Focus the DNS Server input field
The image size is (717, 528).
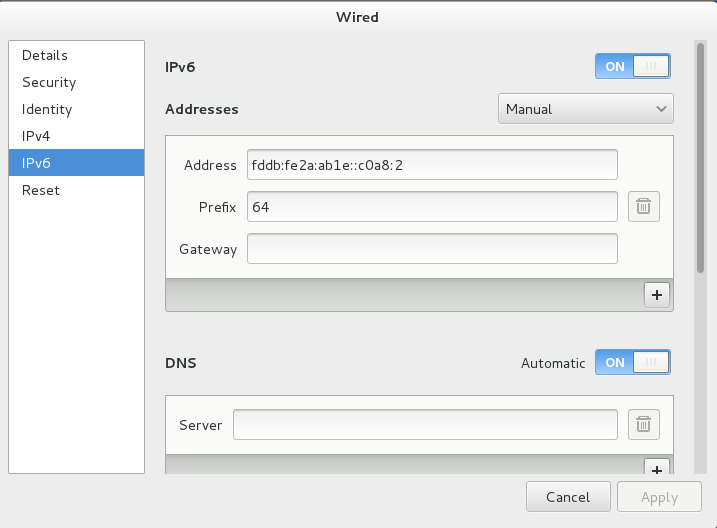pos(425,424)
